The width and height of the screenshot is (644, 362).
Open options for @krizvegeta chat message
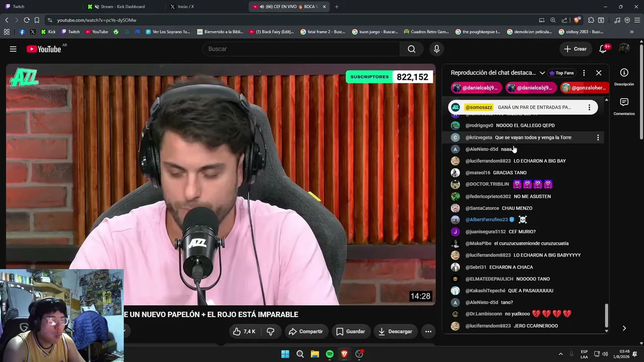[598, 137]
